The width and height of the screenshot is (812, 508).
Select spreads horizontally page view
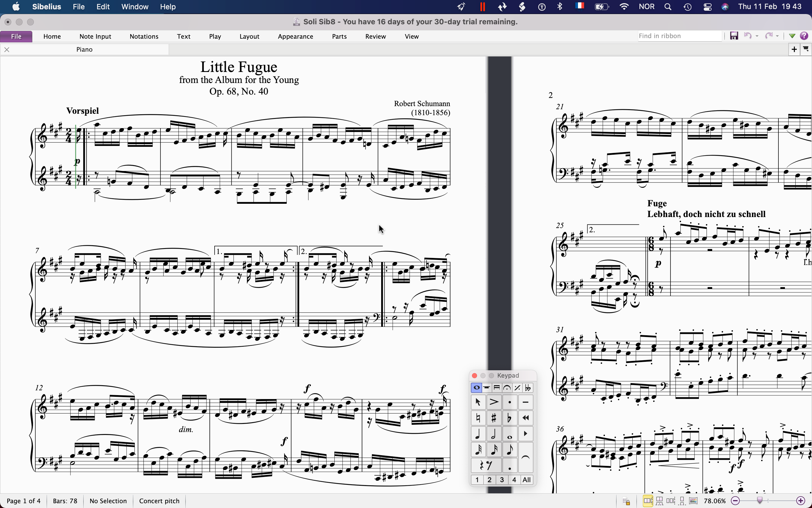648,501
